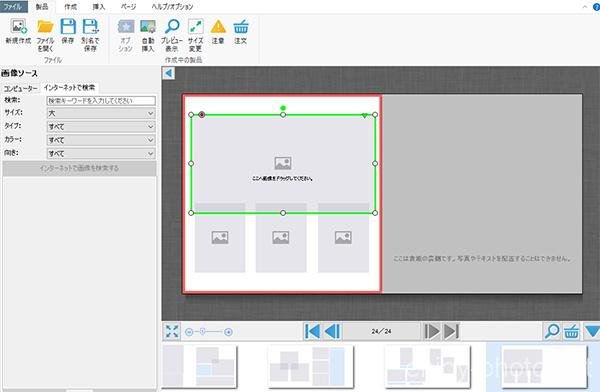Click the green rotation handle above the frame
This screenshot has width=600, height=392.
[x=283, y=108]
